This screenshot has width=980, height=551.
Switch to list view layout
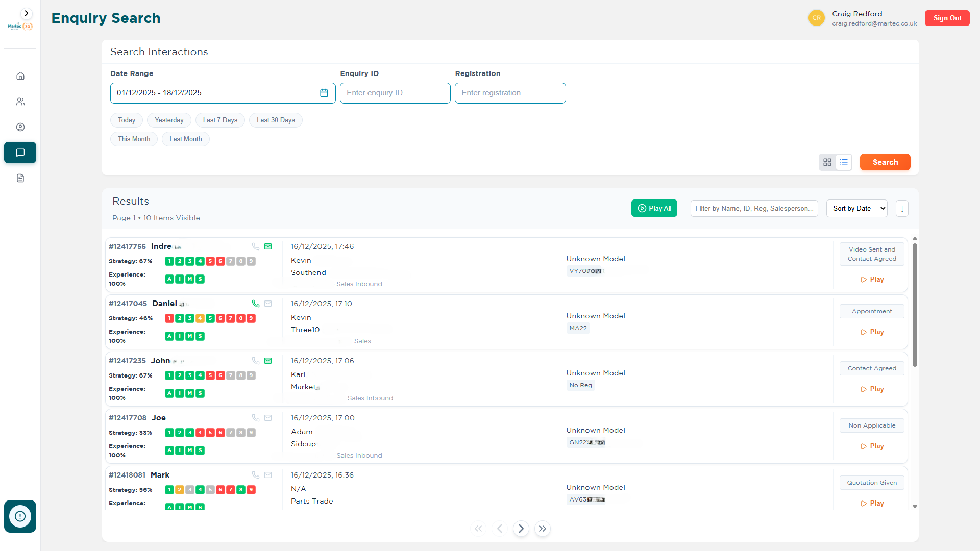844,162
